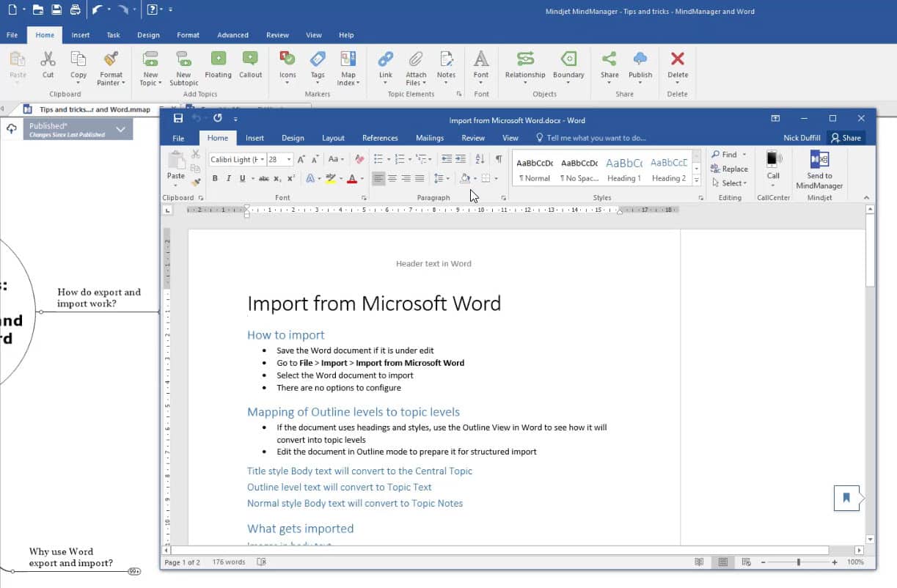
Task: Switch to the References tab in Word
Action: pos(380,138)
